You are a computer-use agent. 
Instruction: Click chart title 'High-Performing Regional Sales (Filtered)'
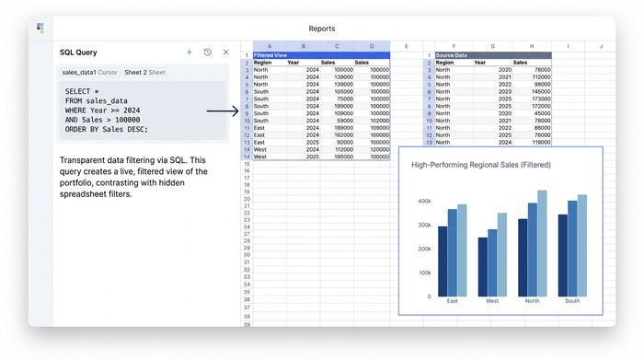[x=481, y=165]
